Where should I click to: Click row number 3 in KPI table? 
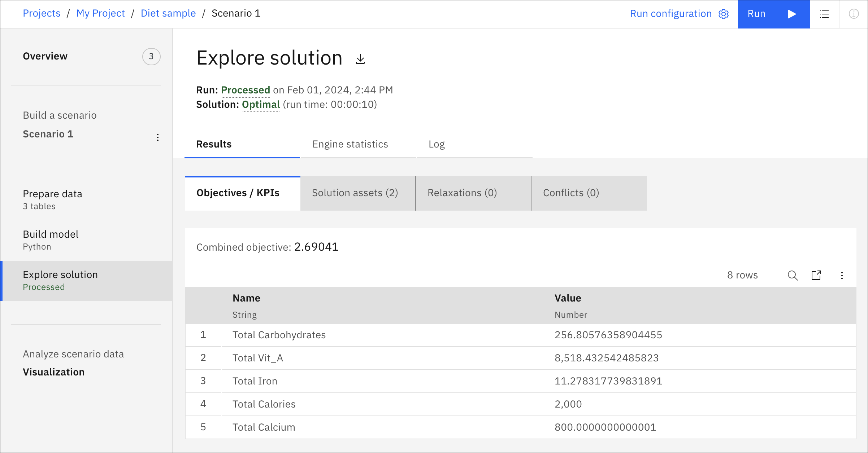pos(203,381)
